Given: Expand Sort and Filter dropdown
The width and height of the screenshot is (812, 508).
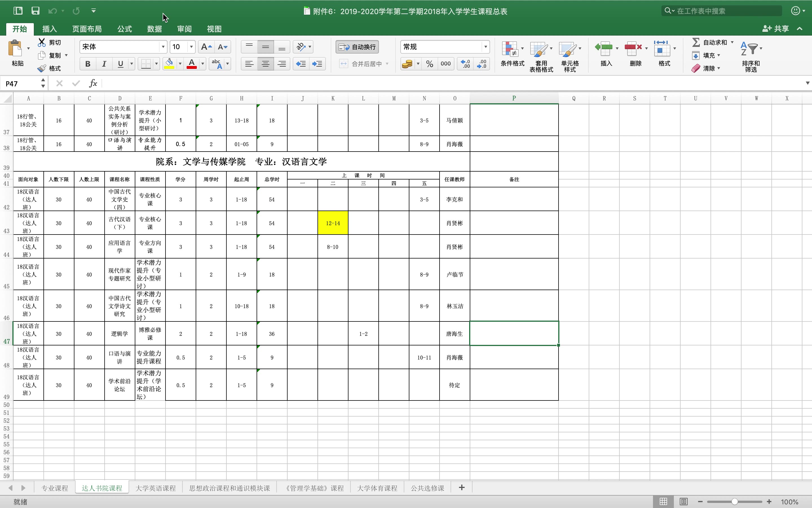Looking at the screenshot, I should (x=761, y=48).
